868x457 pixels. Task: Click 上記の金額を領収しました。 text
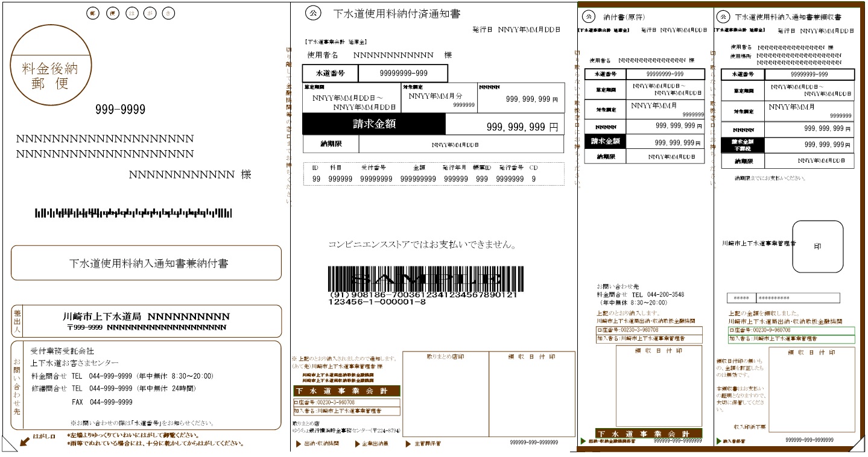[x=764, y=314]
